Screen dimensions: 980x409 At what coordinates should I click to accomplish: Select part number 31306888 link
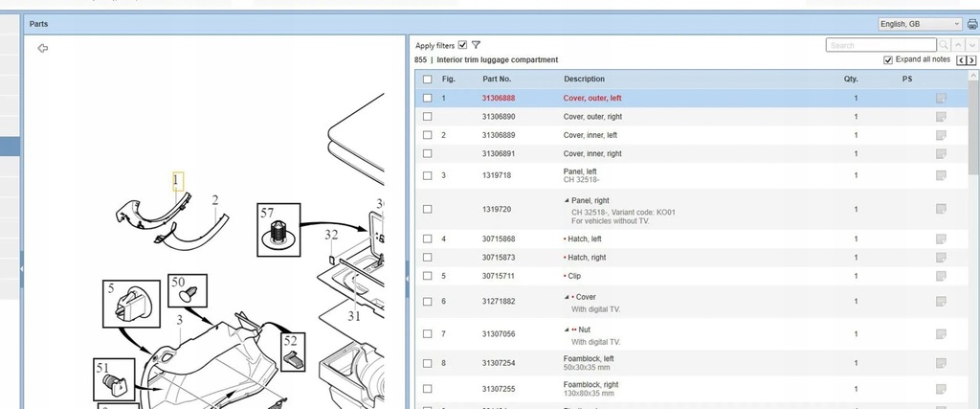498,99
